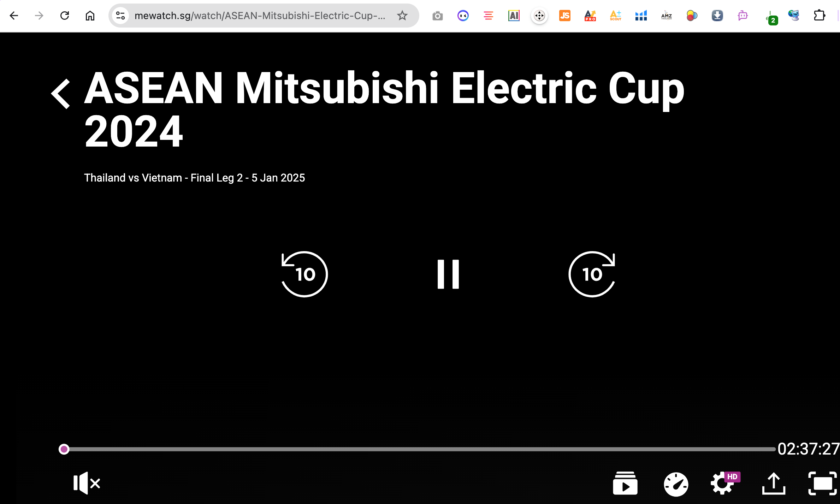Open the browser Extensions puzzle menu
The height and width of the screenshot is (504, 840).
819,16
